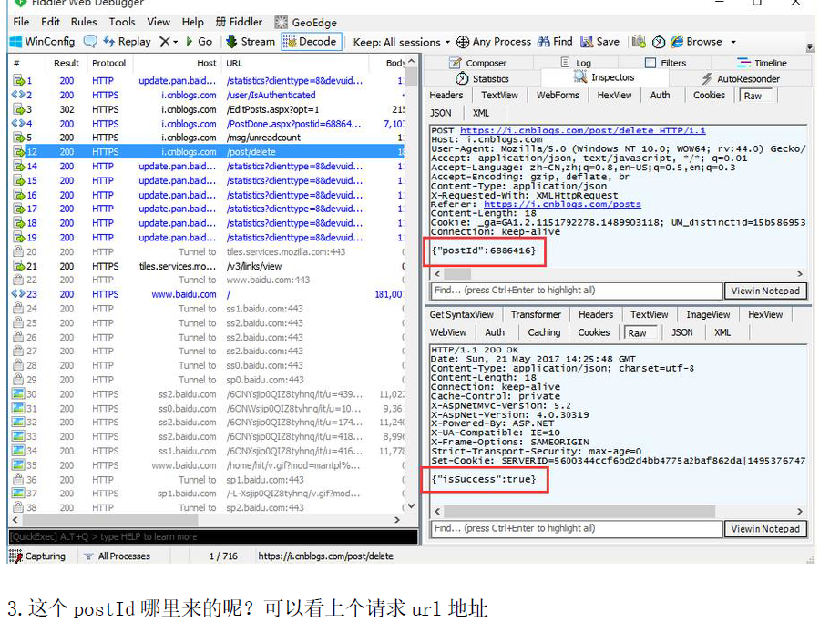Open the Referer i.cnblogs.com/posts link
The width and height of the screenshot is (840, 632).
[x=562, y=204]
